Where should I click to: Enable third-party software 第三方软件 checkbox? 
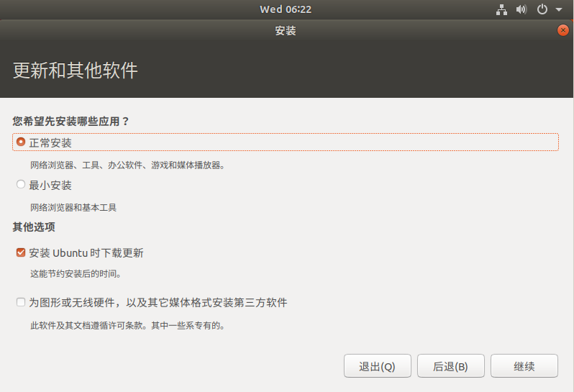(x=21, y=303)
